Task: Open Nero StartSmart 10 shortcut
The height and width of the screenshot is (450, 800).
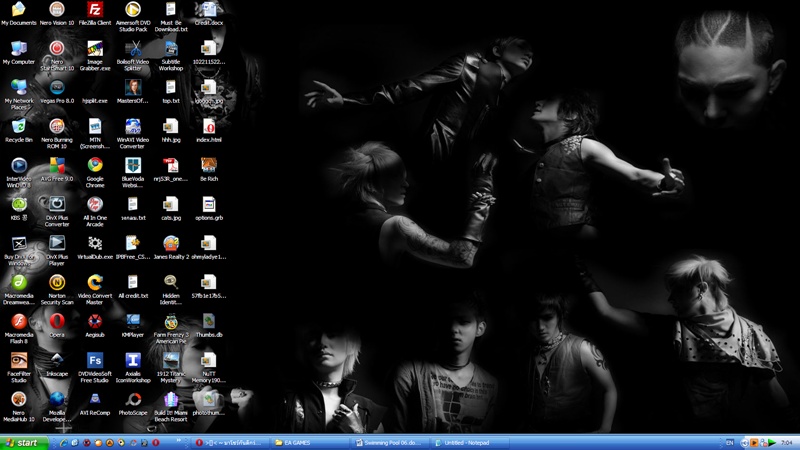Action: 57,56
